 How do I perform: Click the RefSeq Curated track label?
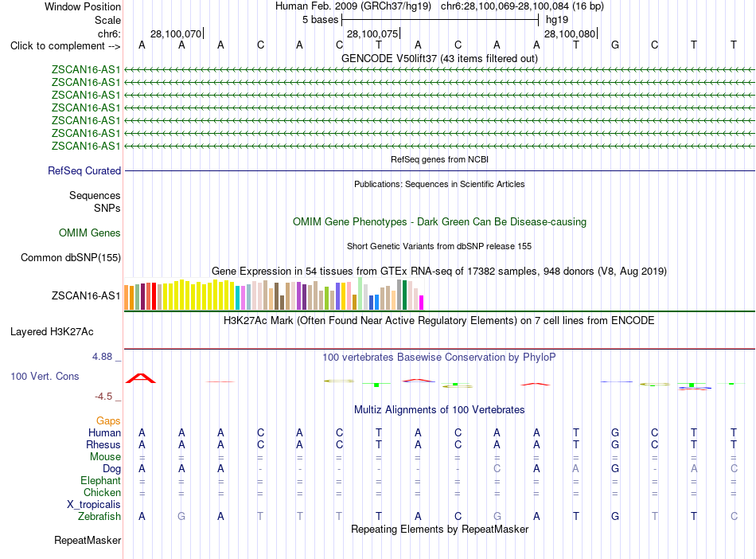[84, 170]
